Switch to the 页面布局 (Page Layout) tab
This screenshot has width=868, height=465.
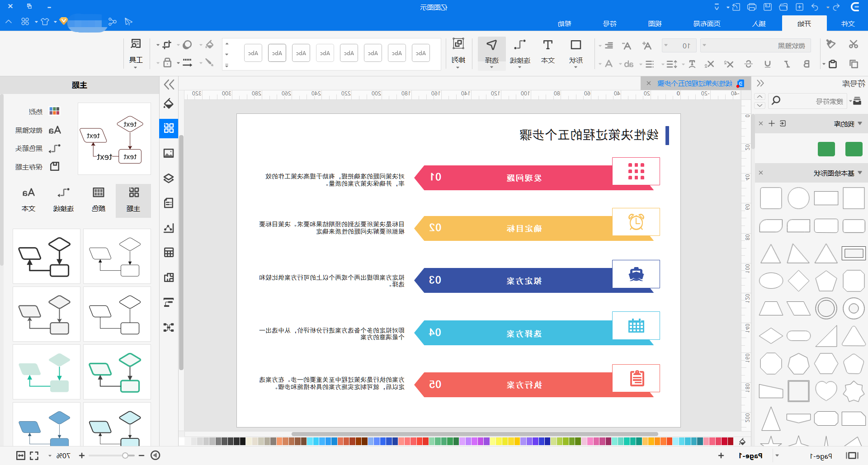click(x=707, y=23)
